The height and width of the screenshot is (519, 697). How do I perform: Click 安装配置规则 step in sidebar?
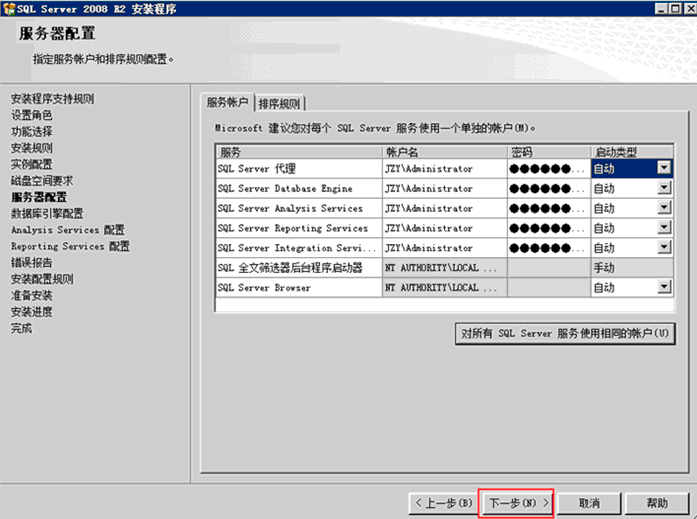coord(42,279)
